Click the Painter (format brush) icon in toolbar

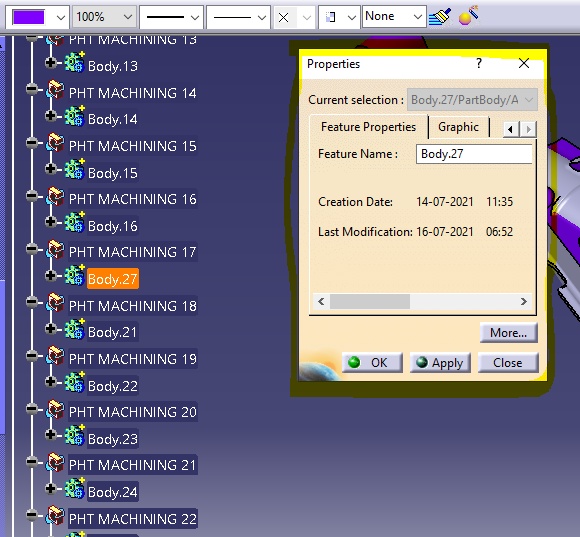click(440, 17)
